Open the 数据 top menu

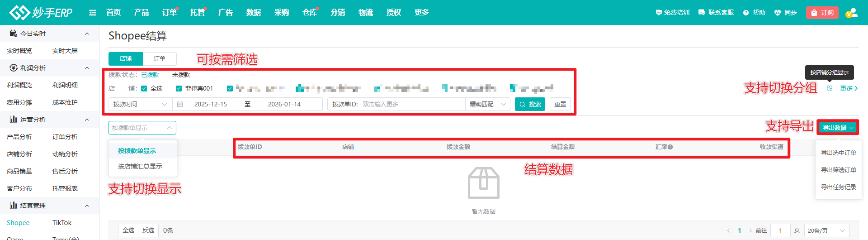pyautogui.click(x=254, y=12)
